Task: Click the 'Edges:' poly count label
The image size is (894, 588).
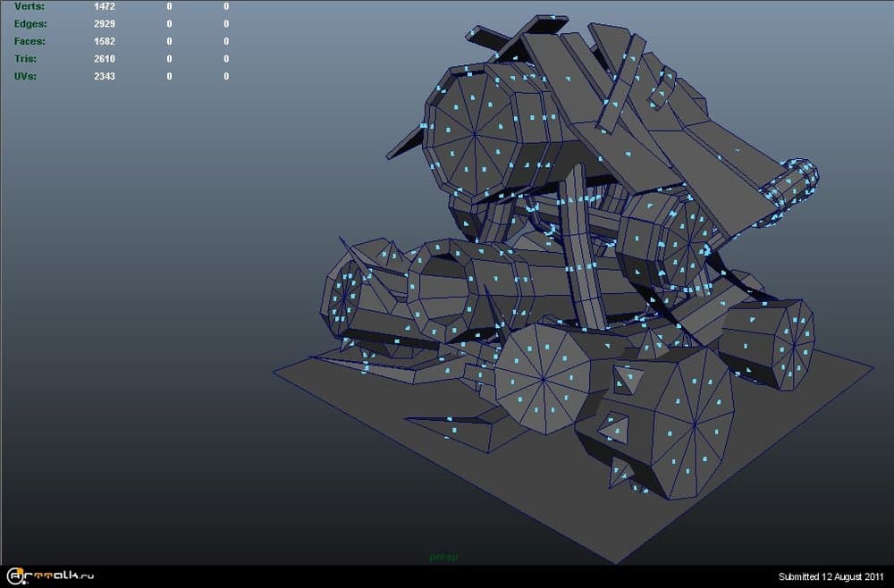Action: [30, 24]
